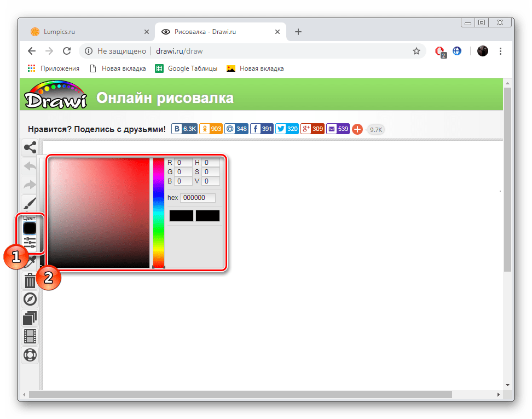
Task: Open the Chrome three-dot menu
Action: coord(500,51)
